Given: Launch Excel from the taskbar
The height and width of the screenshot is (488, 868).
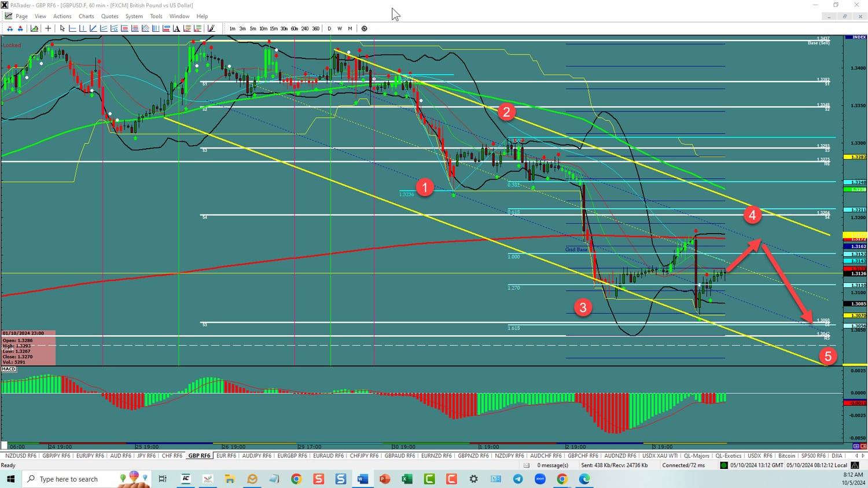Looking at the screenshot, I should pyautogui.click(x=407, y=479).
